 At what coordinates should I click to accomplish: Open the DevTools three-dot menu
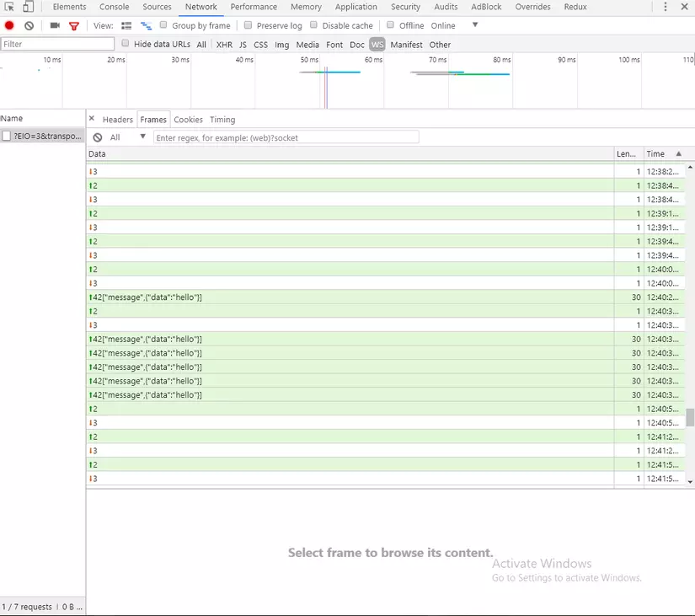click(666, 7)
